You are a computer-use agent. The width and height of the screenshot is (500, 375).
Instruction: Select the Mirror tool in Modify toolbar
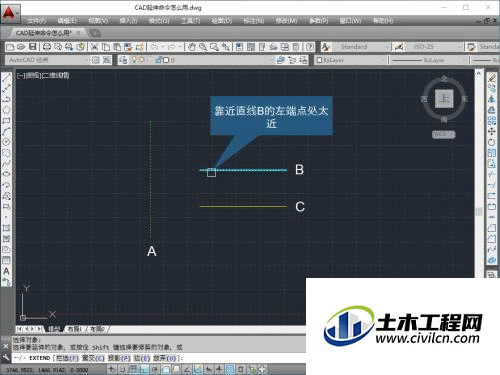click(x=492, y=99)
